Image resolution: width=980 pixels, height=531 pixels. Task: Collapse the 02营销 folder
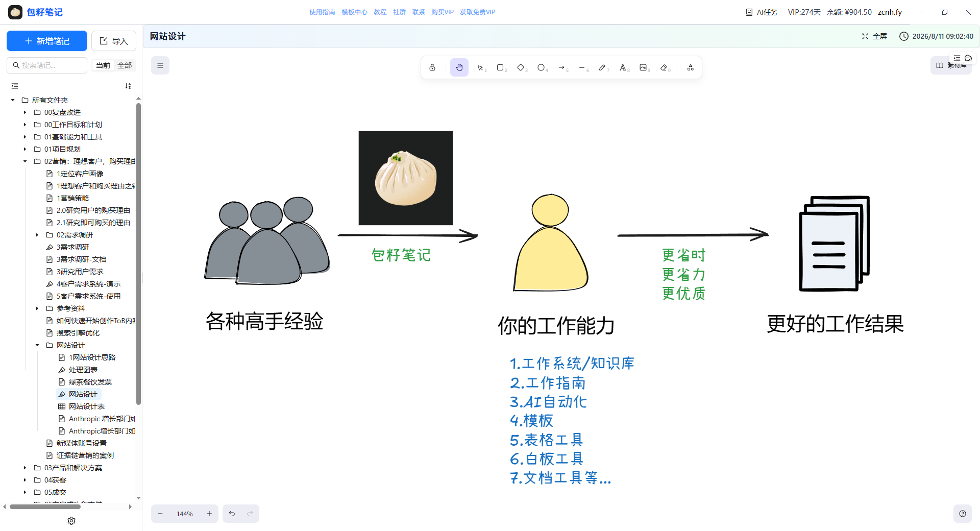25,161
